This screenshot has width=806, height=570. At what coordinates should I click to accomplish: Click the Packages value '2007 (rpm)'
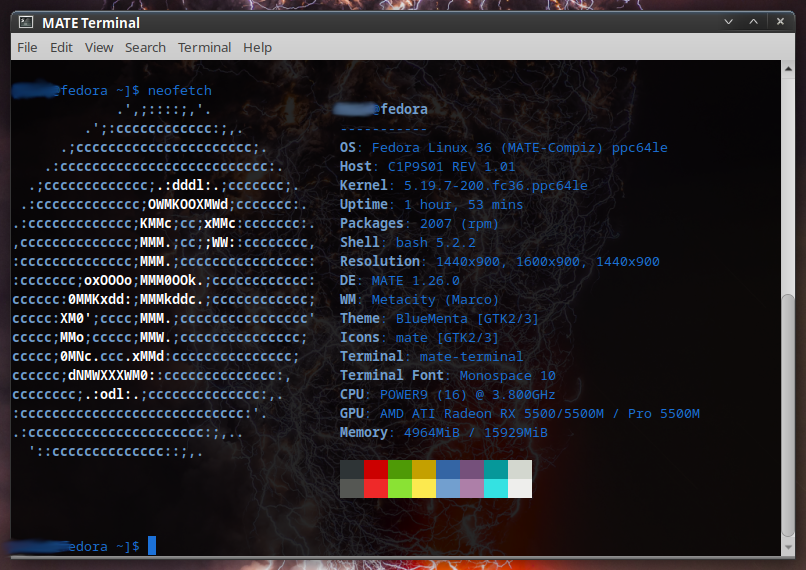[x=460, y=224]
